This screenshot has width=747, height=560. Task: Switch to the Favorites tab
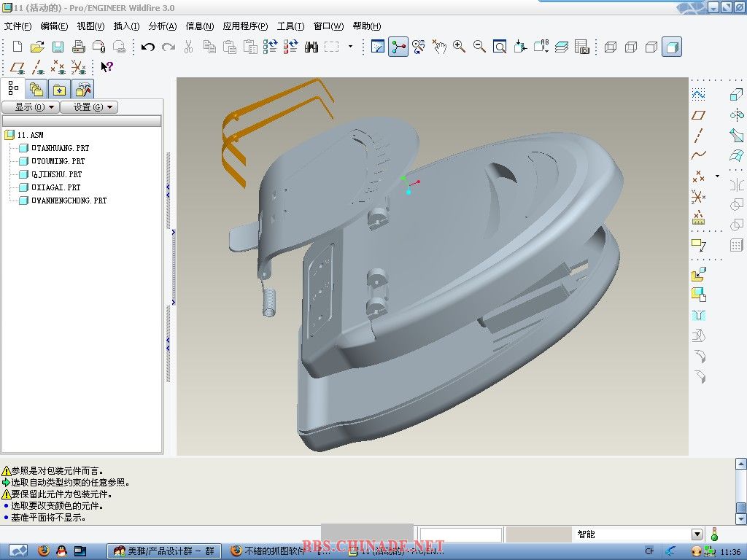coord(59,89)
